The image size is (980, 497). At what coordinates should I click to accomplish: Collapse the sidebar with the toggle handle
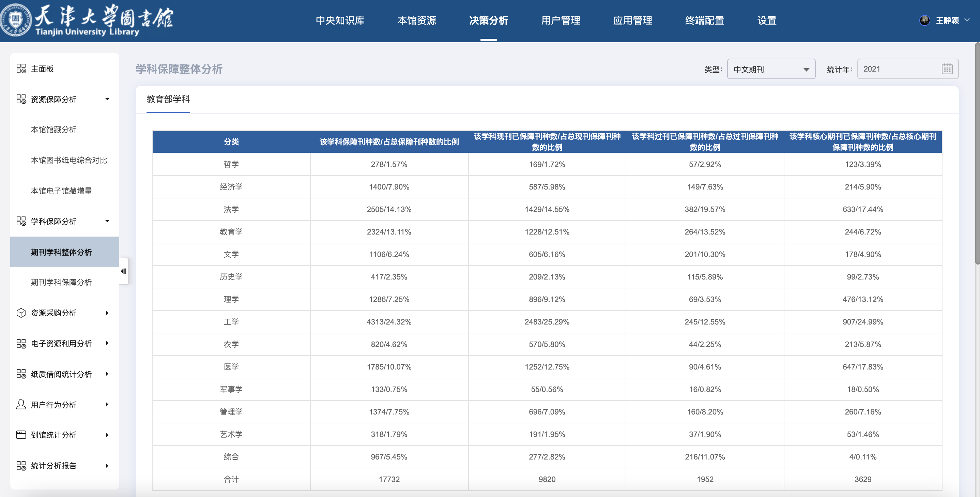click(x=123, y=271)
